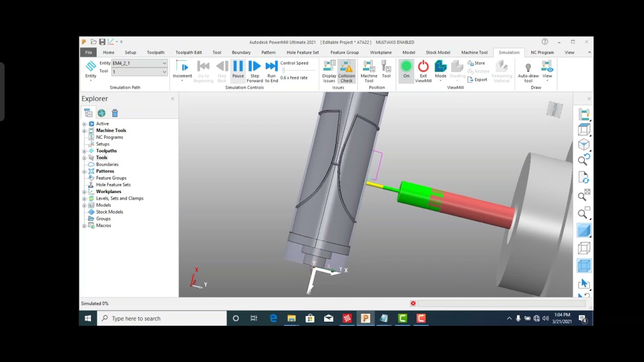Screen dimensions: 644x362
Task: Select Stock Models in Explorer
Action: coord(109,212)
